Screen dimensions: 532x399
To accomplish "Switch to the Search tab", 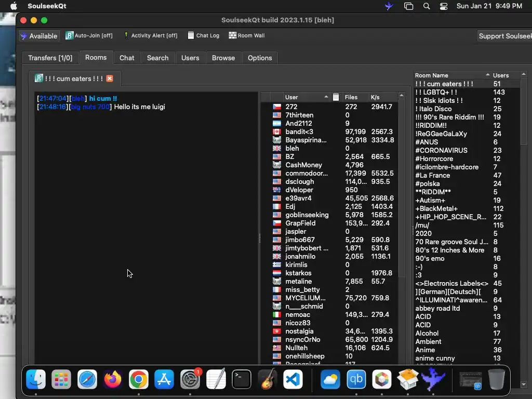I will pos(158,58).
